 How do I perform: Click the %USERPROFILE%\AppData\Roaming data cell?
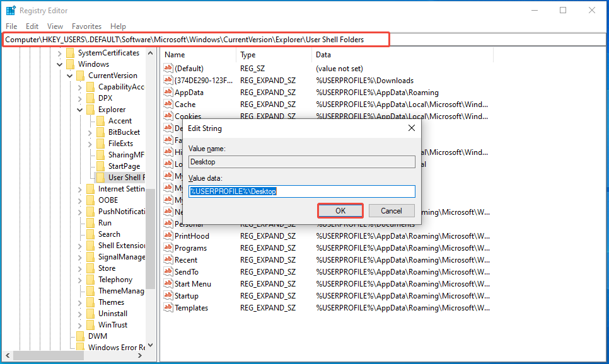(x=377, y=93)
